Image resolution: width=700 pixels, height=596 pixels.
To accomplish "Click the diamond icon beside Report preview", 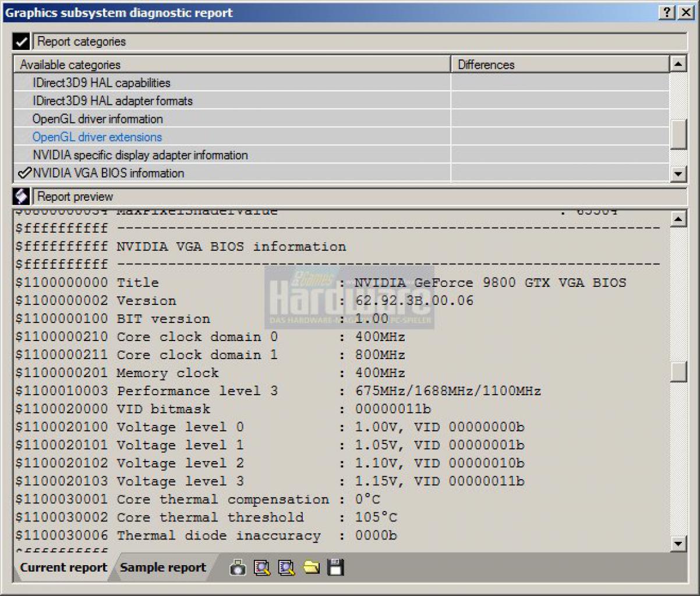I will [x=21, y=197].
